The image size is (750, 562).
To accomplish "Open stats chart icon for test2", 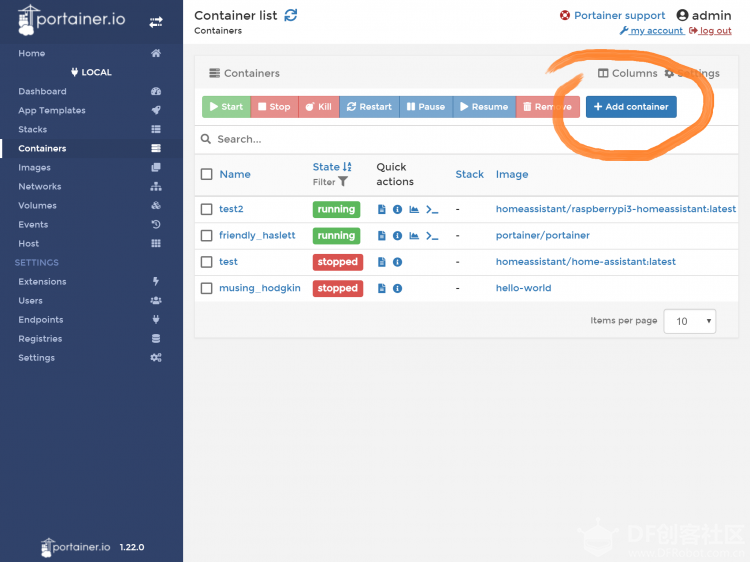I will (x=414, y=209).
